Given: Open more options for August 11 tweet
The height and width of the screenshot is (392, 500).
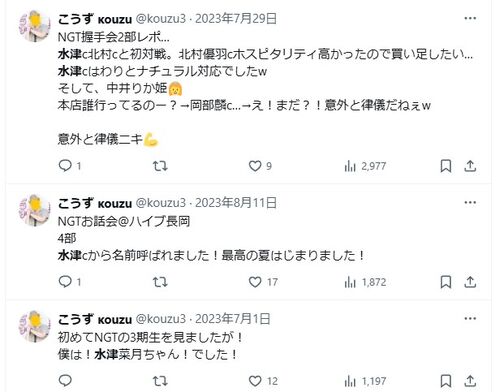Looking at the screenshot, I should [470, 202].
